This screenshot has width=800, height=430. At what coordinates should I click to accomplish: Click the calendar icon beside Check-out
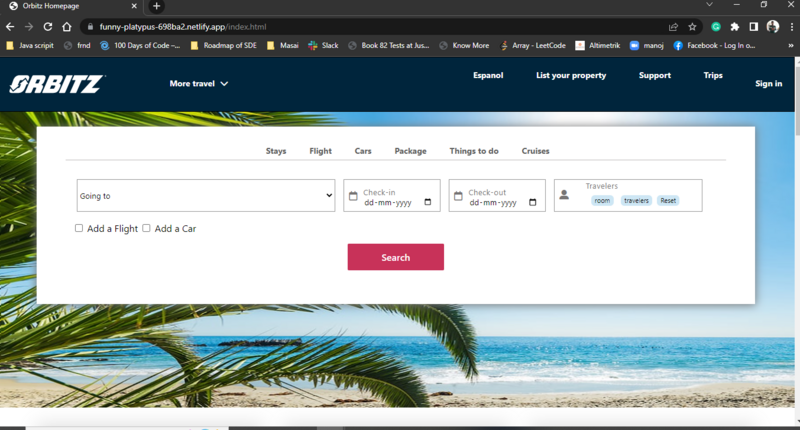[x=458, y=196]
